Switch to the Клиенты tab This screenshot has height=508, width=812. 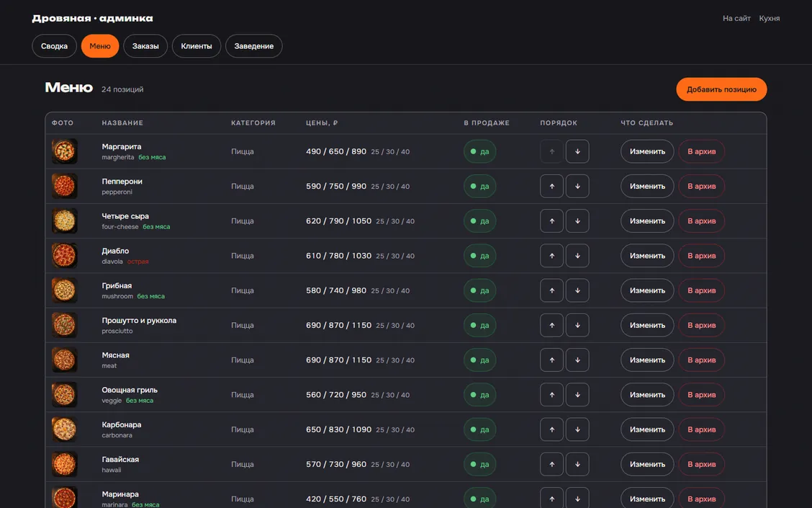click(x=197, y=46)
